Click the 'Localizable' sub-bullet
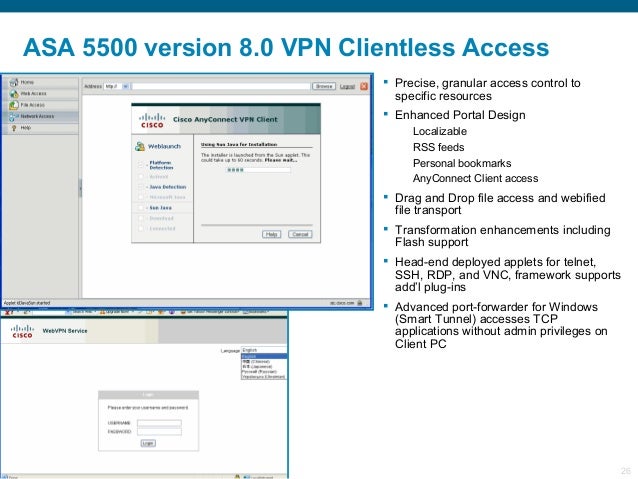This screenshot has height=479, width=638. tap(440, 131)
